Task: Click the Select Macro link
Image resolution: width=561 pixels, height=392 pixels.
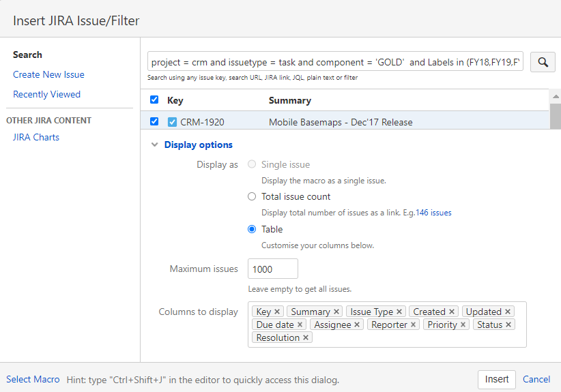Action: tap(33, 379)
